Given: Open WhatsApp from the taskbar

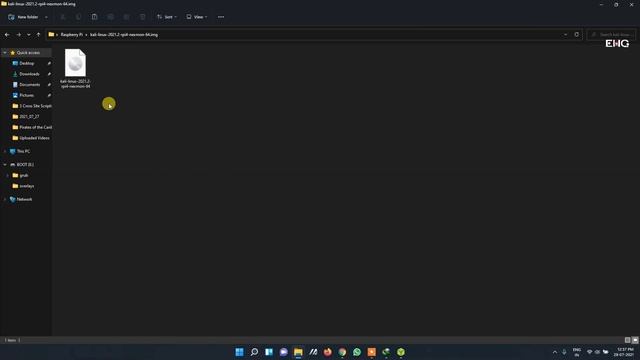Looking at the screenshot, I should click(x=357, y=352).
